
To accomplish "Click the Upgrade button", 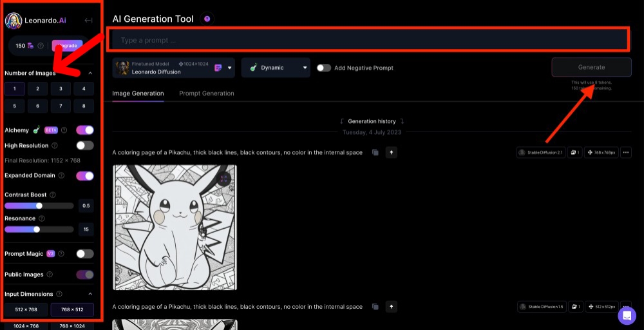I will pyautogui.click(x=68, y=46).
